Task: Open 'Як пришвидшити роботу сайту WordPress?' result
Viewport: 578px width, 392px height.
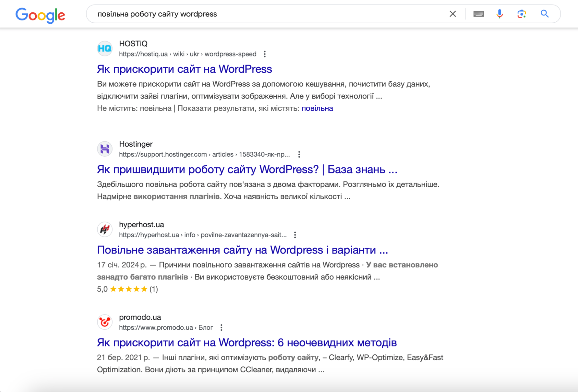Action: pos(247,169)
